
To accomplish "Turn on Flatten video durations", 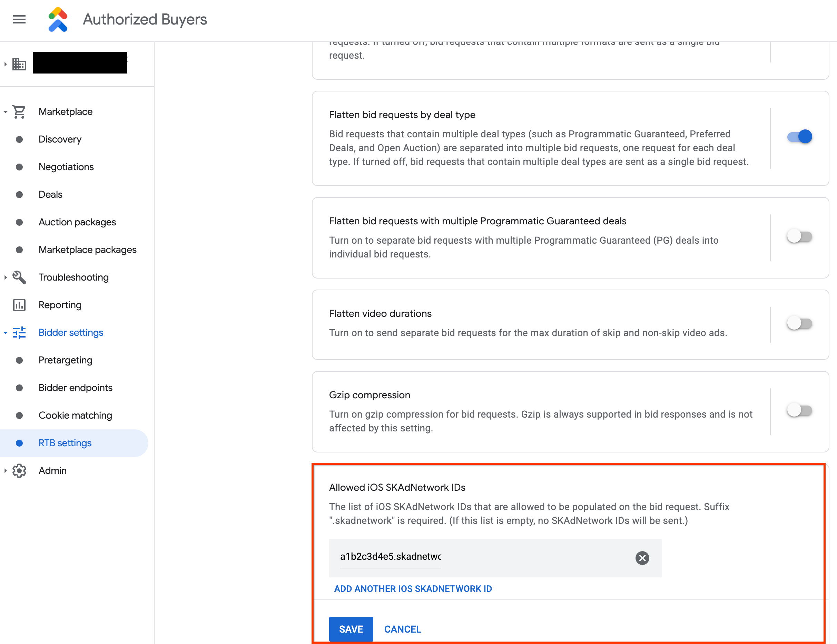I will (799, 323).
